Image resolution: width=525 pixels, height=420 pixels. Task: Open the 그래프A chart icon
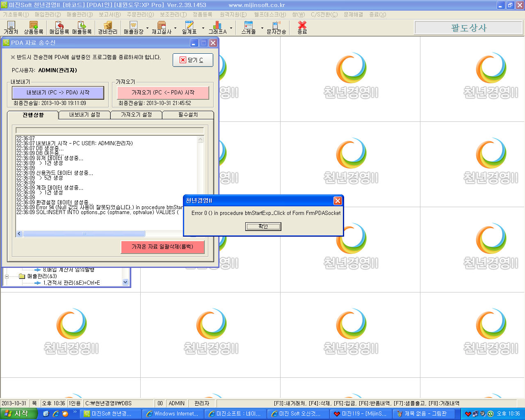217,28
